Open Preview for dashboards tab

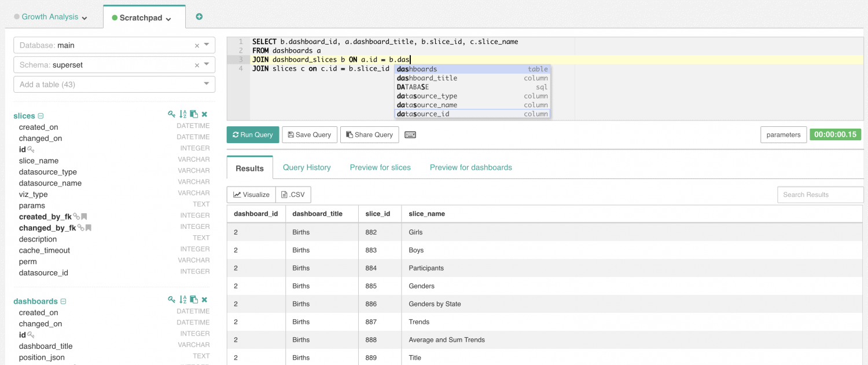[x=471, y=167]
